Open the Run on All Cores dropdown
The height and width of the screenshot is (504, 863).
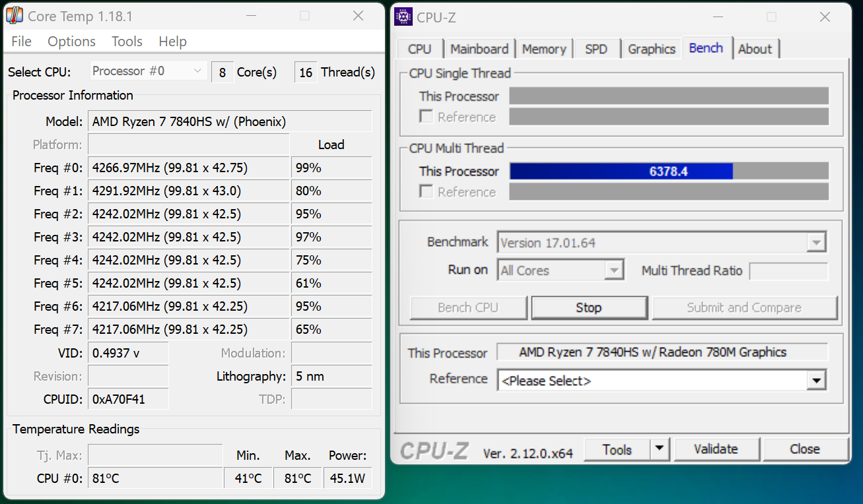pos(561,270)
